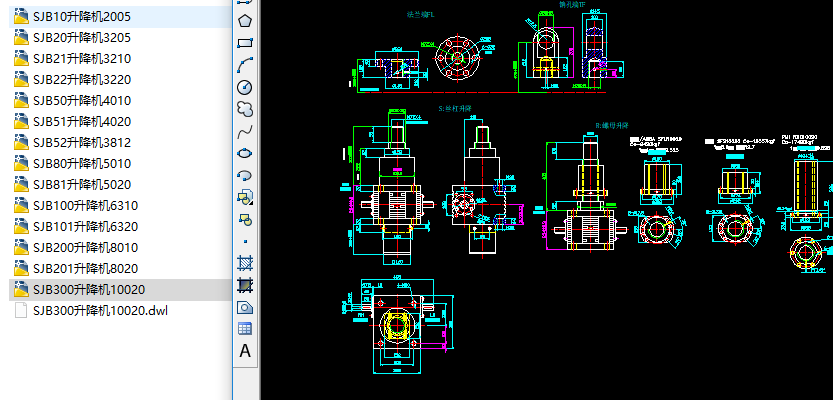The image size is (833, 400).
Task: Open the Hatch tool
Action: pyautogui.click(x=245, y=263)
